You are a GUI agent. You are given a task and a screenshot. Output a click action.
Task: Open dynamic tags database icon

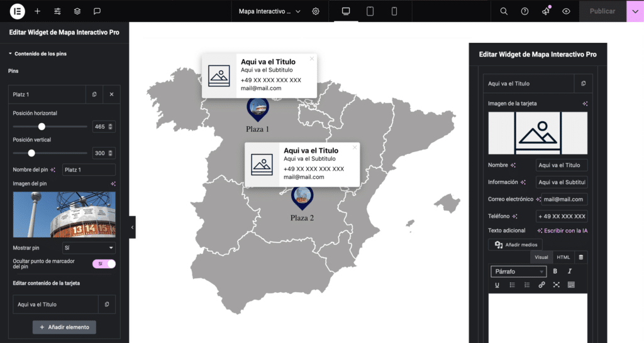[580, 258]
